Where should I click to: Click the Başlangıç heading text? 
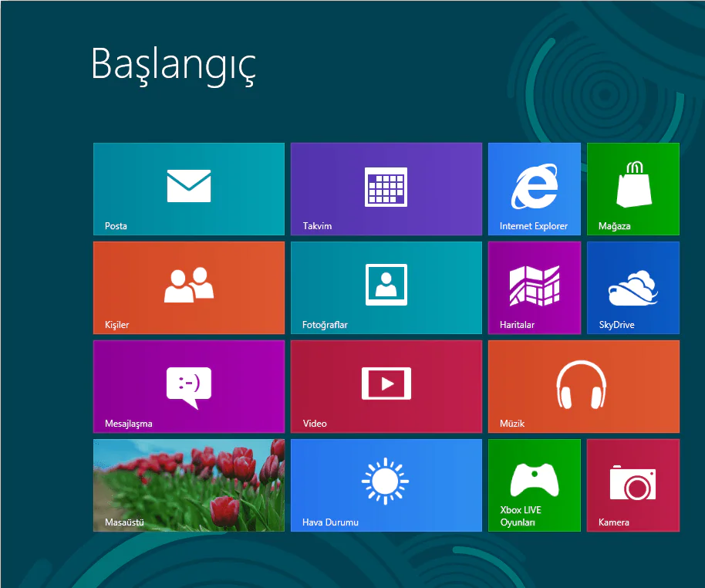pyautogui.click(x=173, y=64)
